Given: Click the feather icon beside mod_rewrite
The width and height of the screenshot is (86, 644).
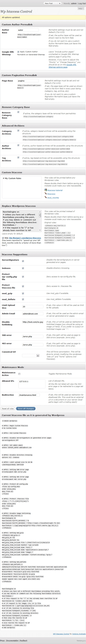Looking at the screenshot, I should tap(46, 198).
